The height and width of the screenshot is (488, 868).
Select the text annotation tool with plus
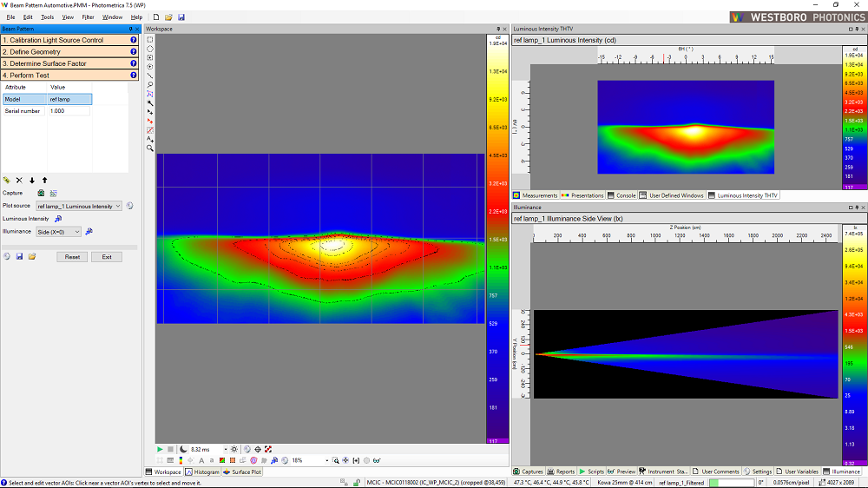coord(150,139)
